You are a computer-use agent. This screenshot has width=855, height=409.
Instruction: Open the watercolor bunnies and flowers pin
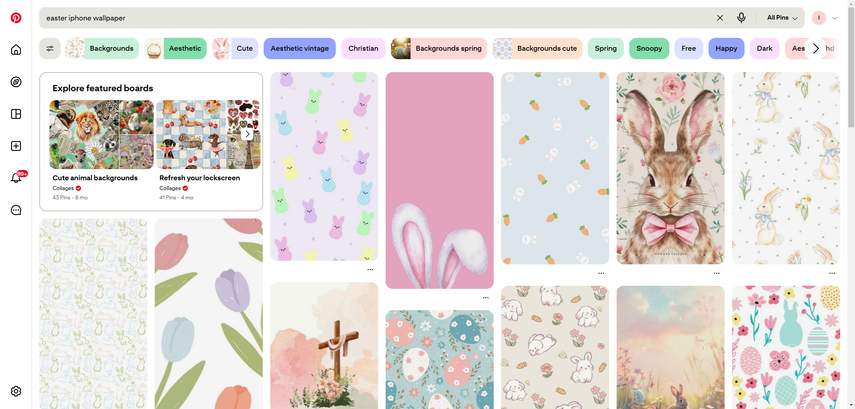[786, 169]
